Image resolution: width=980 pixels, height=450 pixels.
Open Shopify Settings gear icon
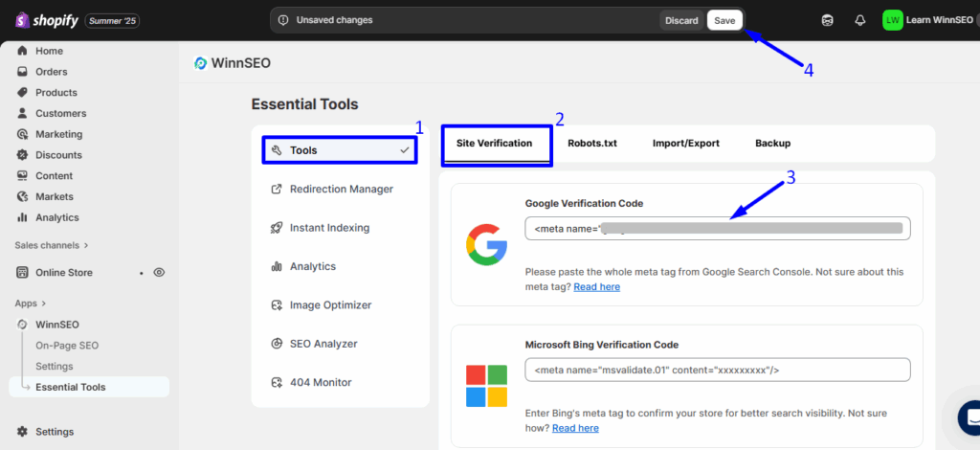[x=23, y=432]
